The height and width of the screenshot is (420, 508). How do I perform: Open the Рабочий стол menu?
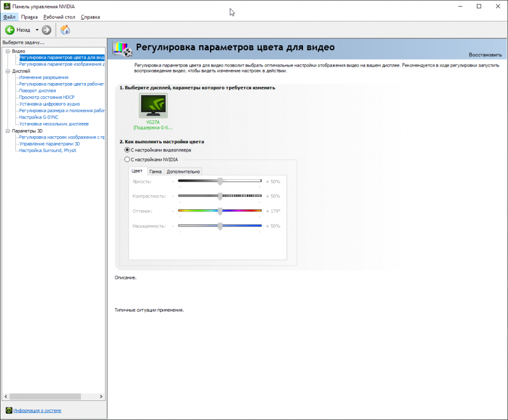(x=59, y=17)
